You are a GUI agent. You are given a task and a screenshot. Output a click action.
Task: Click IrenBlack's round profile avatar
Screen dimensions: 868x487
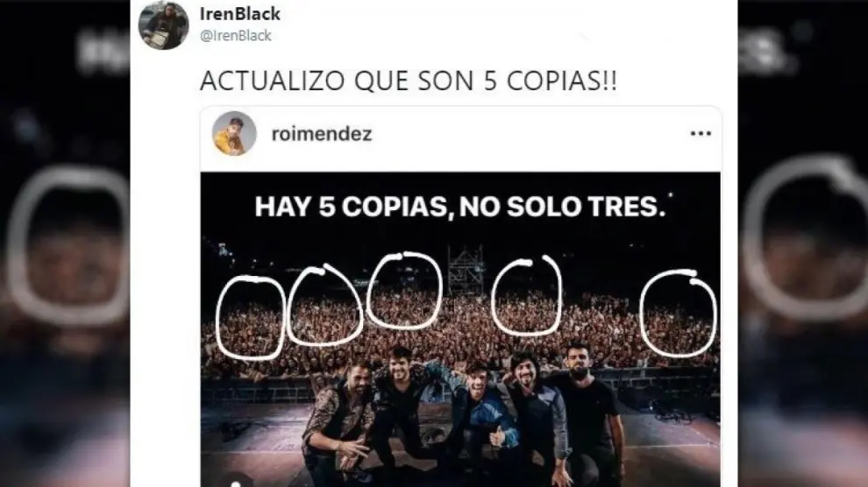[x=163, y=25]
